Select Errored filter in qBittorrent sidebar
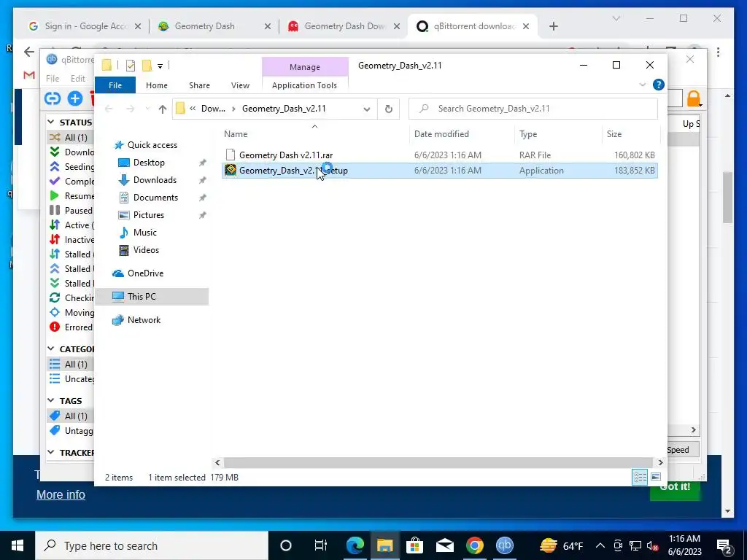 point(71,327)
